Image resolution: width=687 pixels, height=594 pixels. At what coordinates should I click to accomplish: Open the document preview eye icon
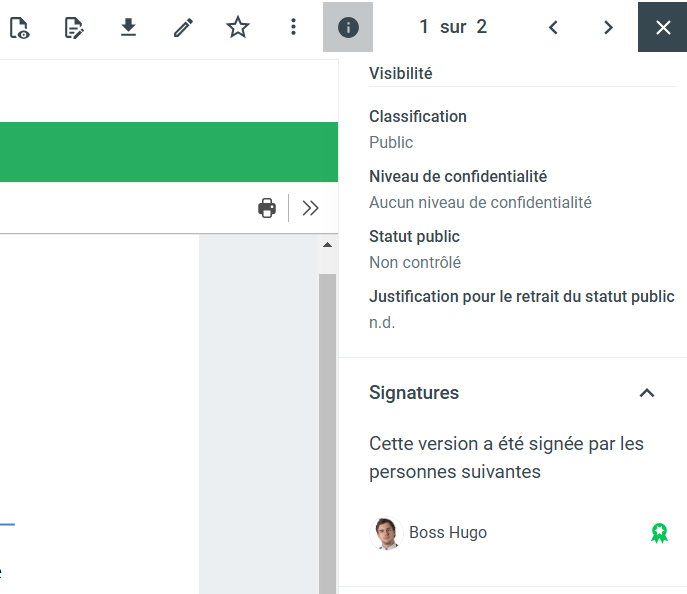(x=19, y=28)
